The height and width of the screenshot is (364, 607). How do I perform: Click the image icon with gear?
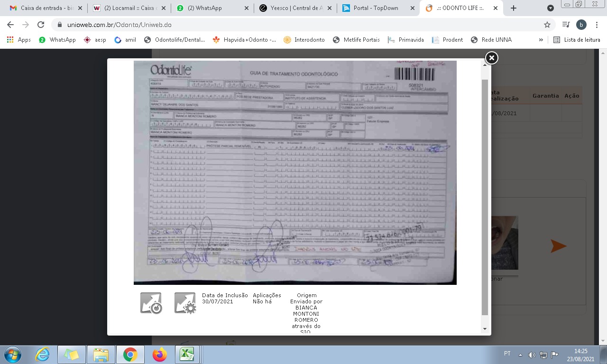point(185,303)
